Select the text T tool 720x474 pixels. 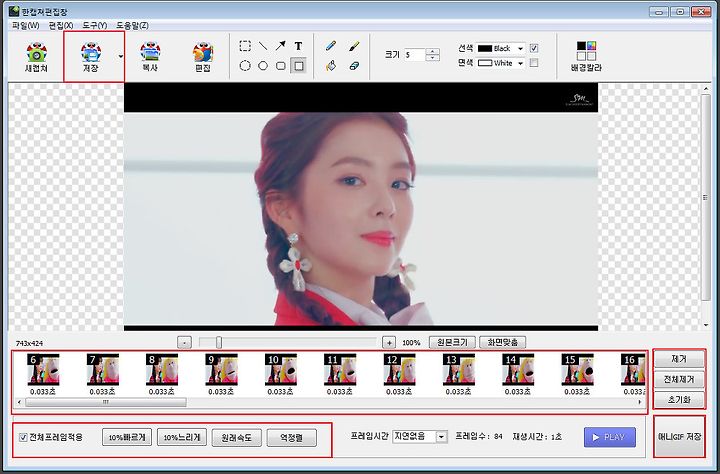298,46
